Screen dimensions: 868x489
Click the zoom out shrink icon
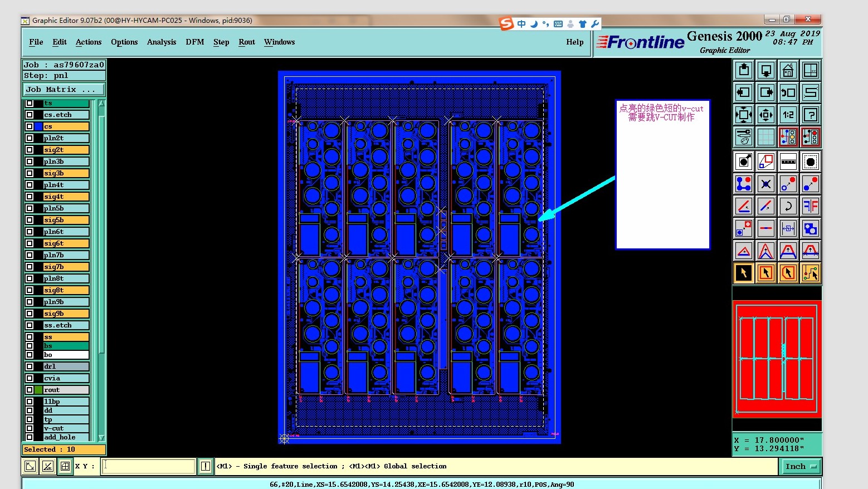(x=766, y=115)
